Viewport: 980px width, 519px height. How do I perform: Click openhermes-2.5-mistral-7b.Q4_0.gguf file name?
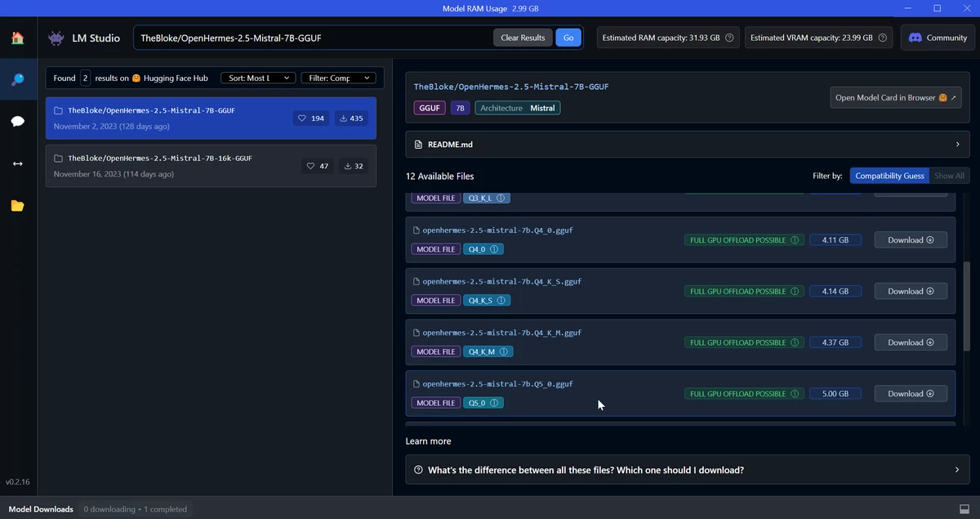pos(497,230)
